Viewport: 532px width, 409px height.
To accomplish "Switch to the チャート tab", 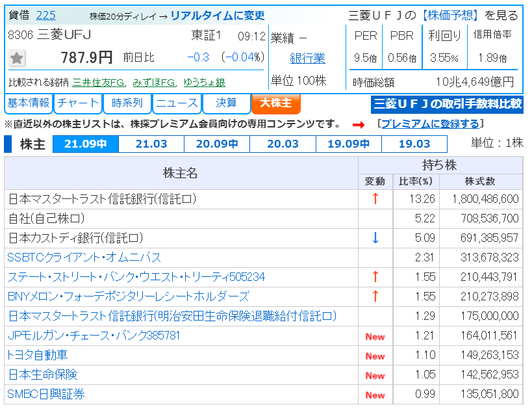I will coord(78,103).
